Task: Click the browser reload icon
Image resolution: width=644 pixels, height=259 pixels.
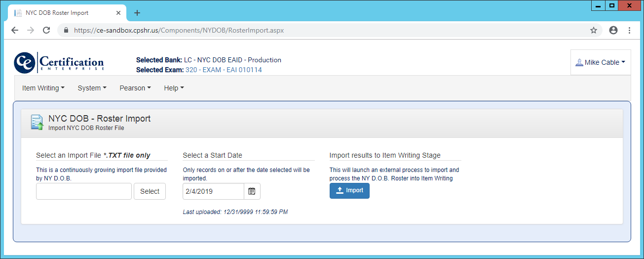Action: point(46,30)
